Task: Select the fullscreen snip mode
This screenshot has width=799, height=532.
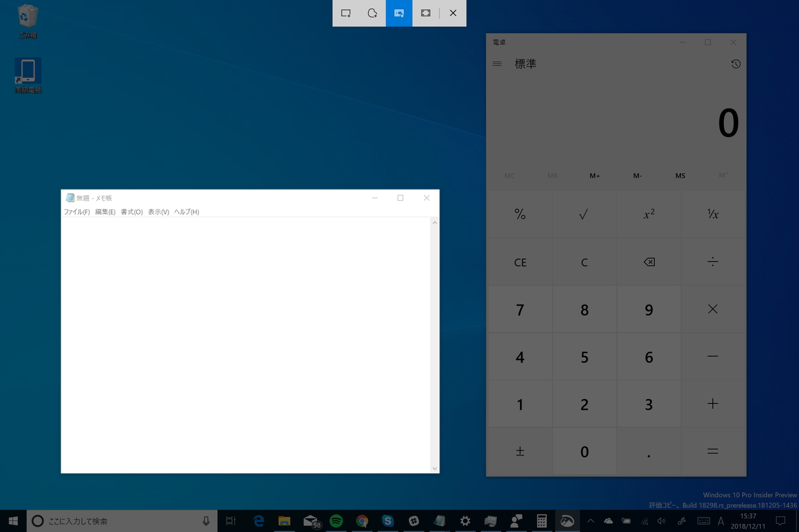Action: tap(426, 13)
